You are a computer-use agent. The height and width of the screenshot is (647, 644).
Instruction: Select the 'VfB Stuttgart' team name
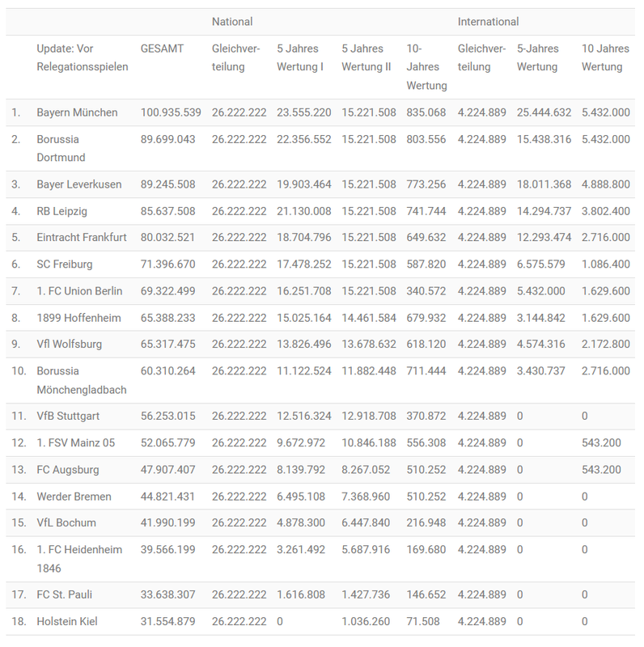click(x=68, y=416)
